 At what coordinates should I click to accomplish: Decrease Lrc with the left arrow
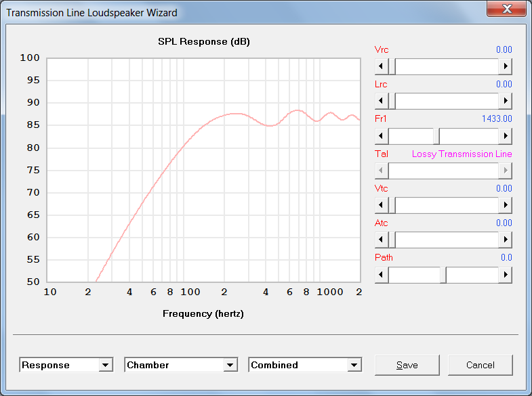tap(382, 101)
